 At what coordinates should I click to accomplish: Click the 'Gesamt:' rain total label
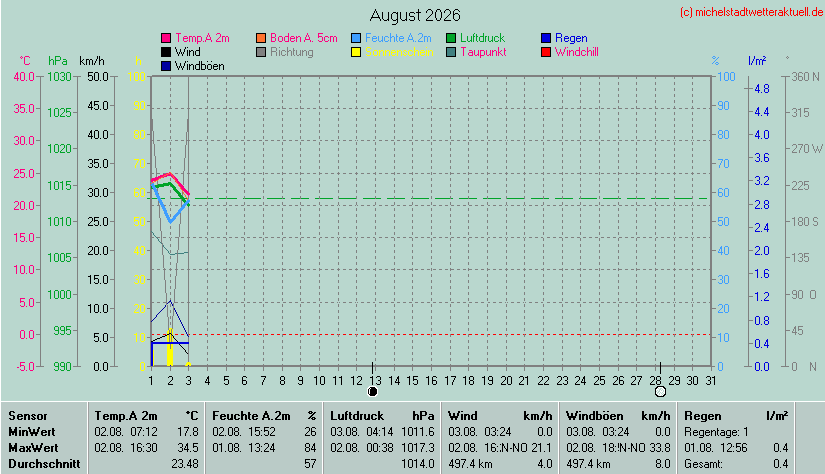pyautogui.click(x=703, y=464)
